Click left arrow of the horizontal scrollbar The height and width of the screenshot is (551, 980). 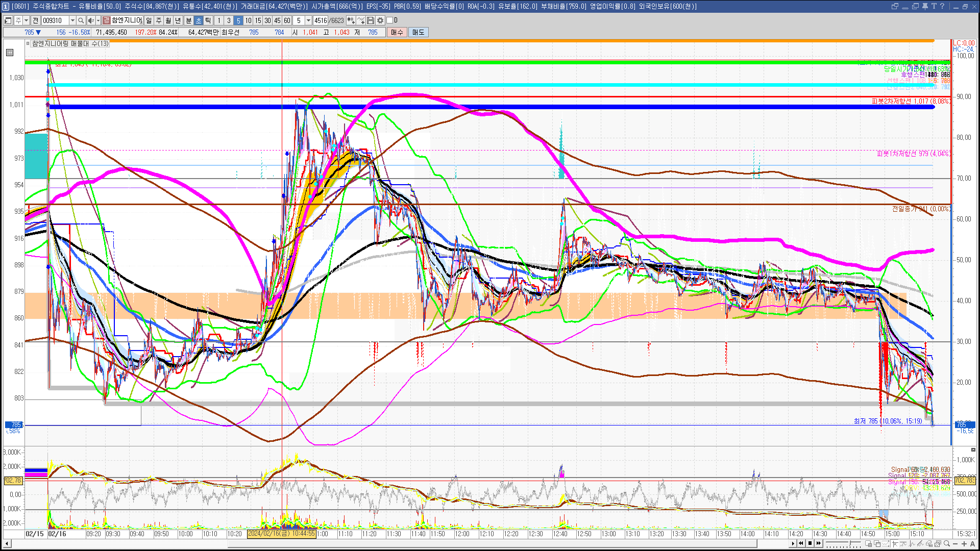pos(7,543)
